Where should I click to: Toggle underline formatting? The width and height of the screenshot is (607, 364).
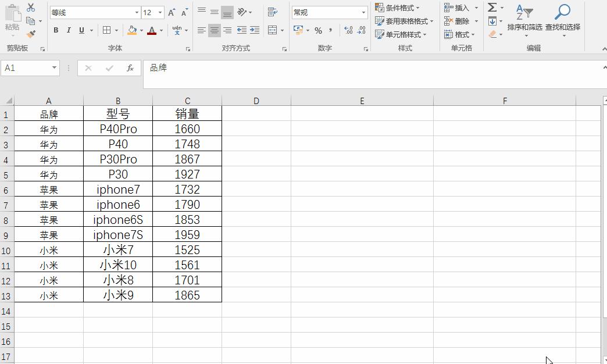tap(80, 29)
